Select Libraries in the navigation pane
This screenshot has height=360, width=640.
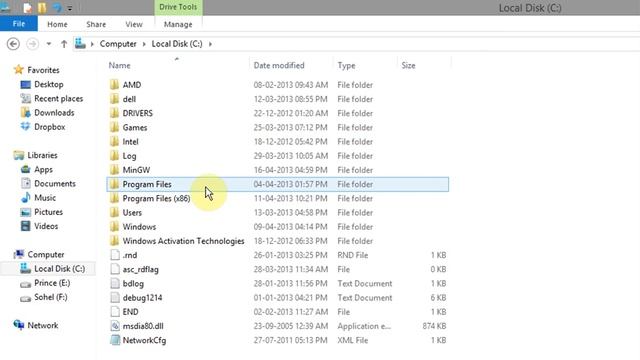click(42, 156)
